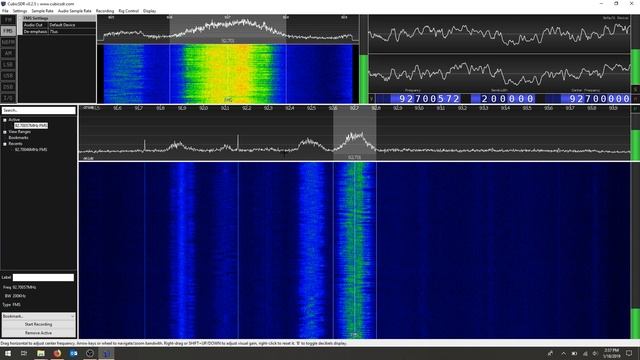
Task: Open Firefox from the taskbar
Action: tap(57, 353)
